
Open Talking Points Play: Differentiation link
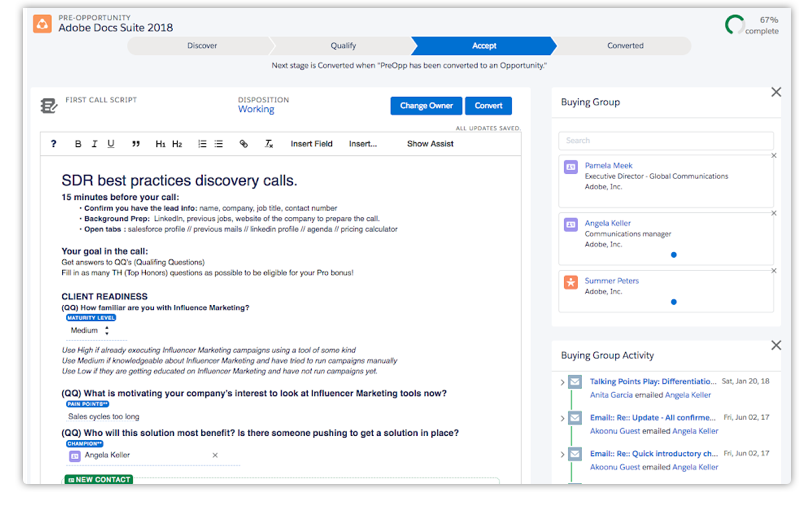point(653,381)
